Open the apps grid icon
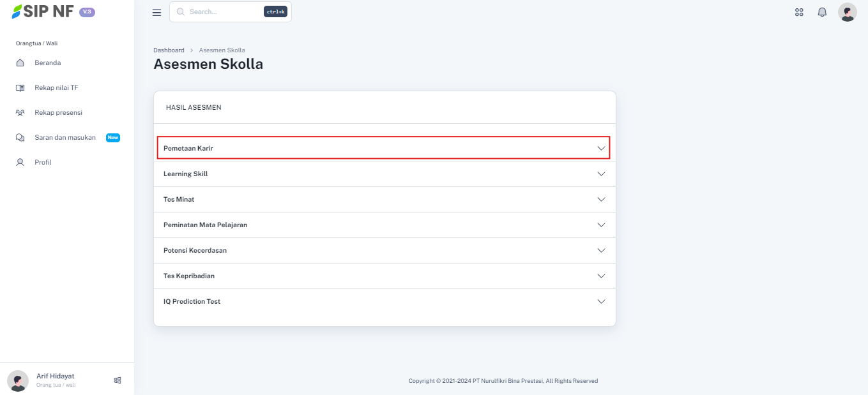Viewport: 868px width, 395px height. pyautogui.click(x=799, y=12)
